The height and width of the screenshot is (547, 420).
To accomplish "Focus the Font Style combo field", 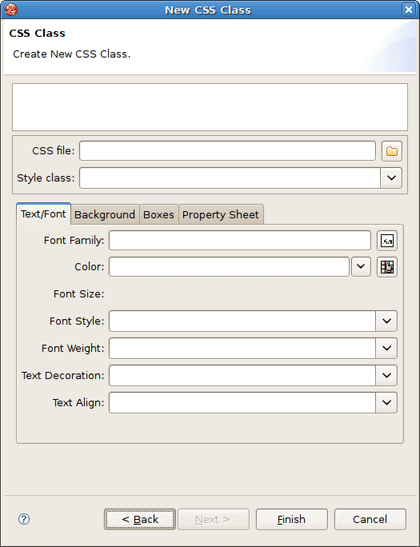I will click(x=242, y=321).
